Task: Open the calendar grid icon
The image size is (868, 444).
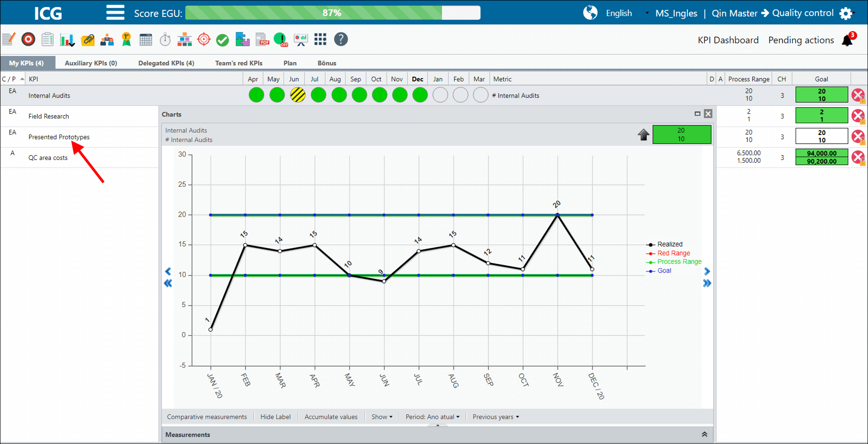Action: tap(146, 39)
